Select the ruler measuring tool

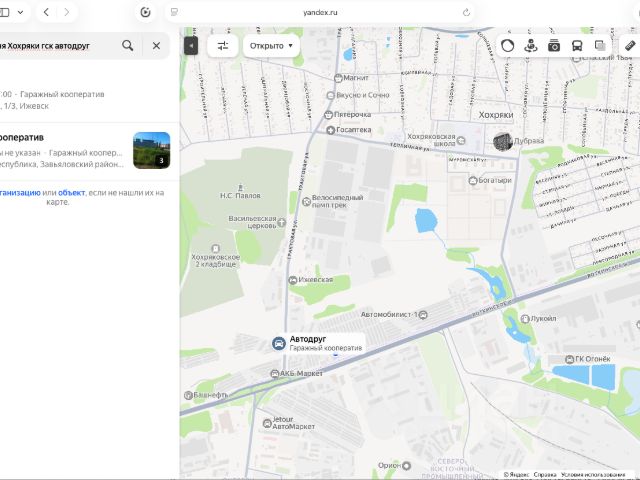[x=631, y=45]
